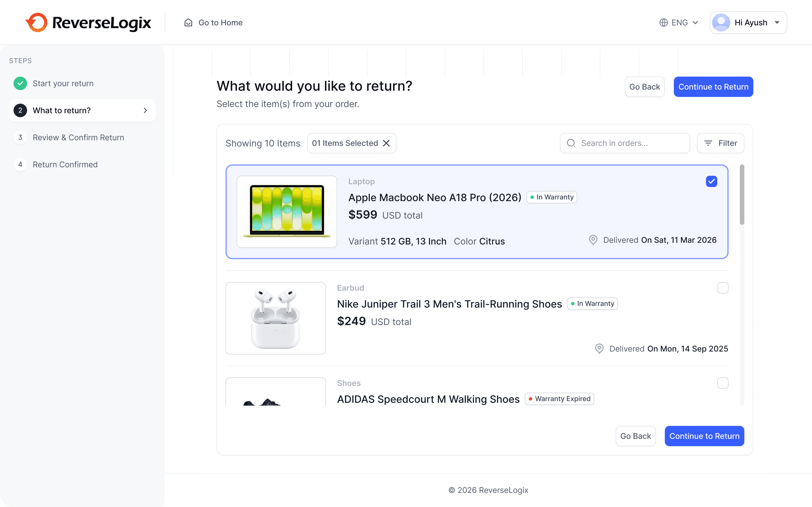Click green checkmark on Start your return
The width and height of the screenshot is (812, 507).
tap(20, 83)
